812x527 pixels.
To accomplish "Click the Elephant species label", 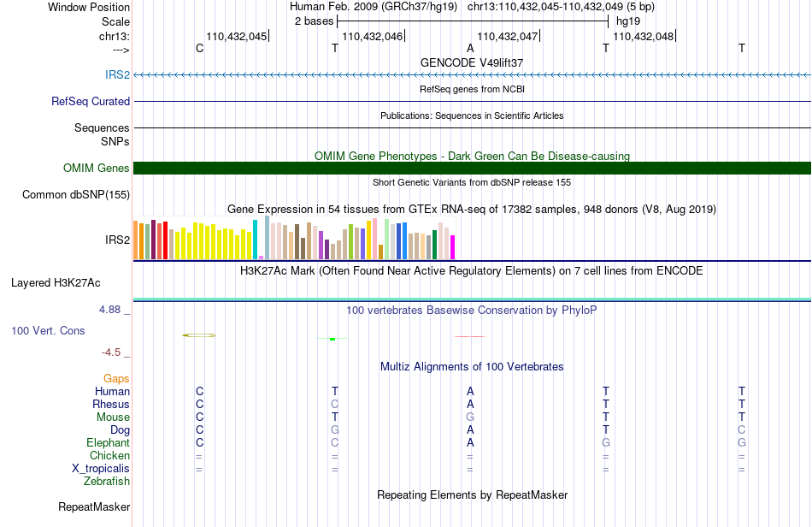I will (x=108, y=443).
